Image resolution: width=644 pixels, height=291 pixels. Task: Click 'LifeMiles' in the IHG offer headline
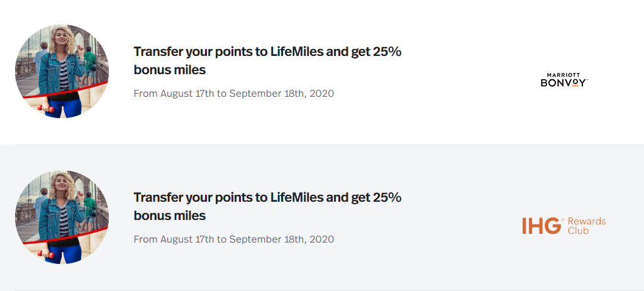(297, 198)
